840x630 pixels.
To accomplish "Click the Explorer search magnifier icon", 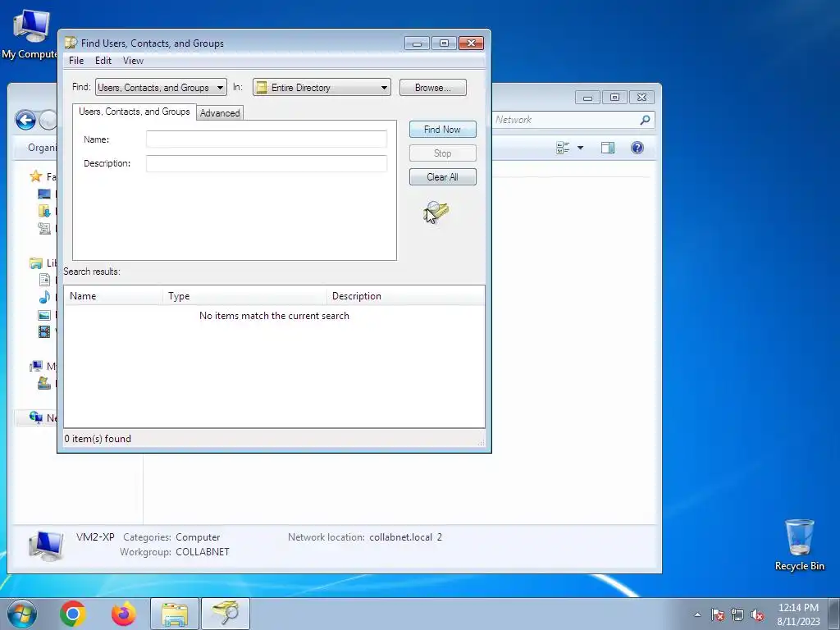I will (645, 120).
